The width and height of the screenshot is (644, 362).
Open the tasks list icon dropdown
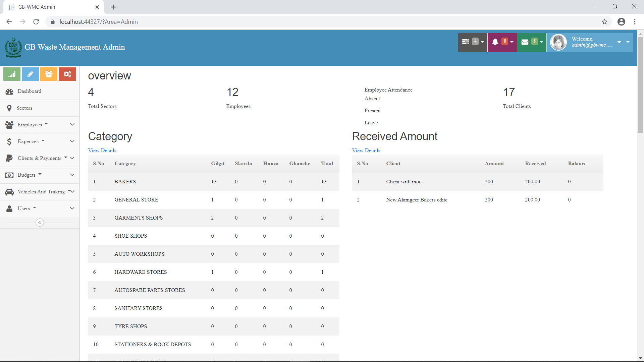[x=472, y=42]
